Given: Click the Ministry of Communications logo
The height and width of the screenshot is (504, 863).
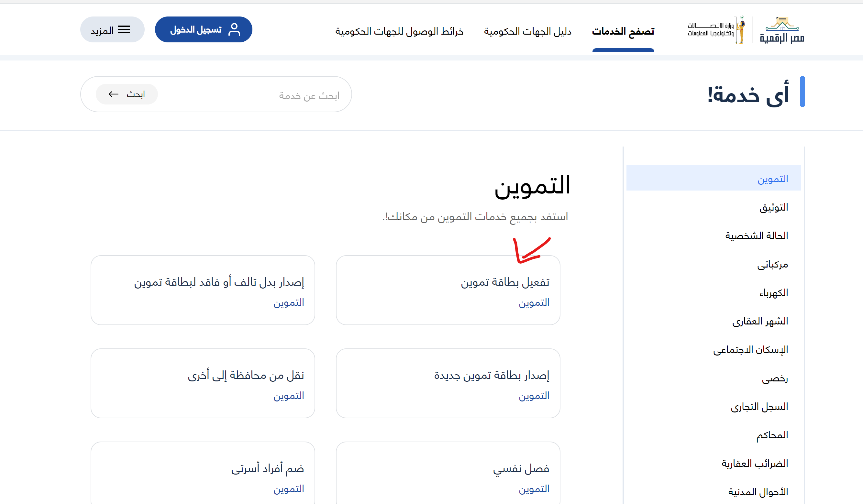Looking at the screenshot, I should click(x=716, y=30).
